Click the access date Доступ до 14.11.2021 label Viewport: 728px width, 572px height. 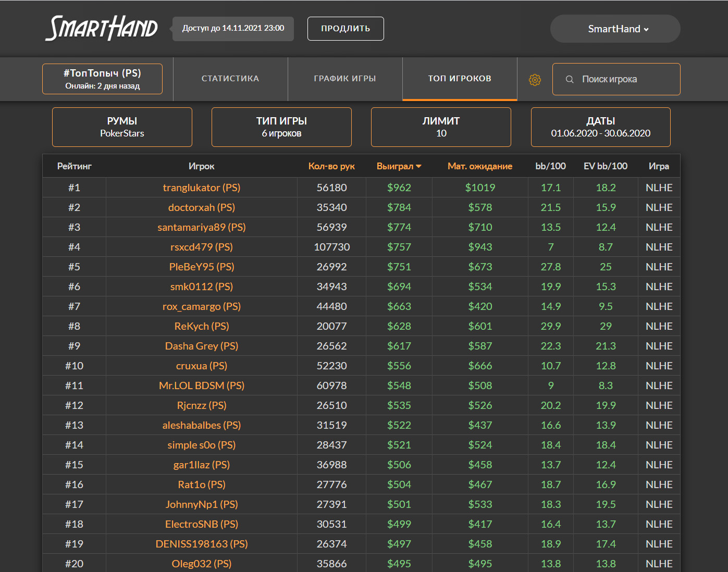coord(233,28)
